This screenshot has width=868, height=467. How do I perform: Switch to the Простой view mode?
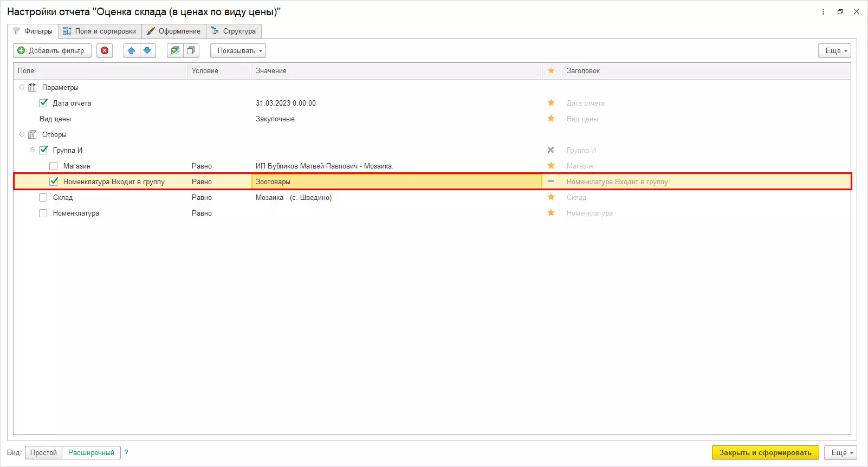[x=43, y=453]
